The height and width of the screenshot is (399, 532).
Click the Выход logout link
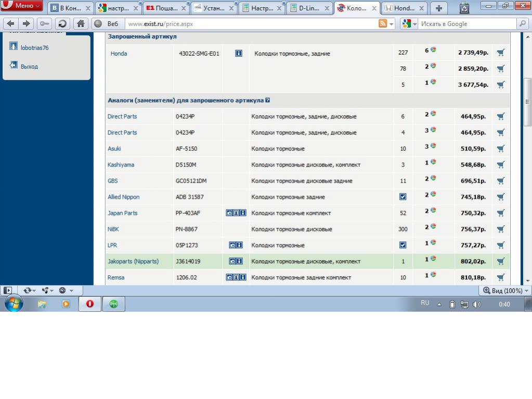coord(29,67)
